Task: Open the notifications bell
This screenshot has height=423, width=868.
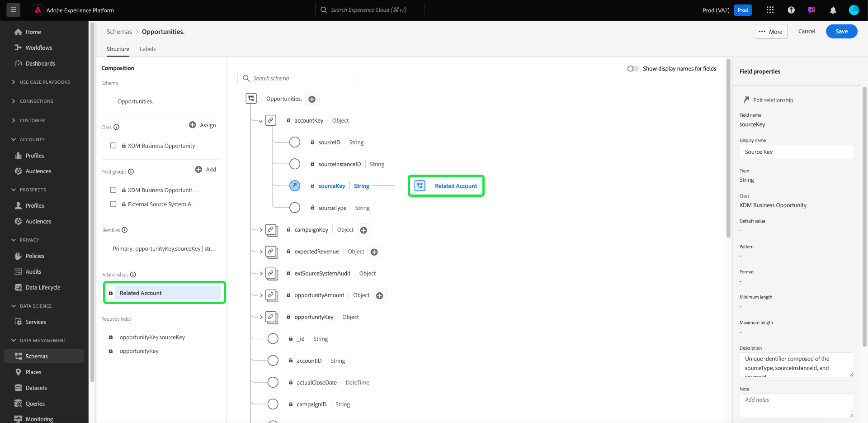Action: coord(833,10)
